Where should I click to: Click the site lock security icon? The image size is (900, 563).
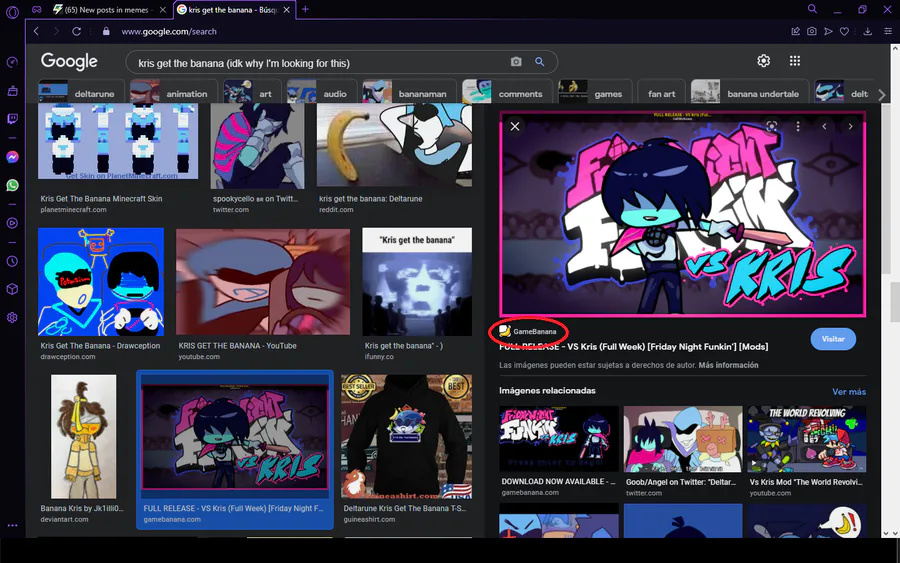(x=106, y=32)
